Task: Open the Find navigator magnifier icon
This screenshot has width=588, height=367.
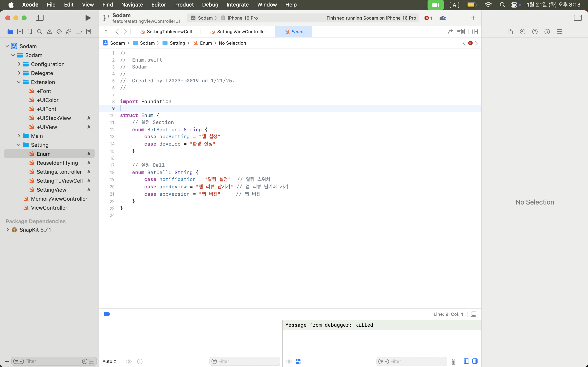Action: click(x=39, y=32)
